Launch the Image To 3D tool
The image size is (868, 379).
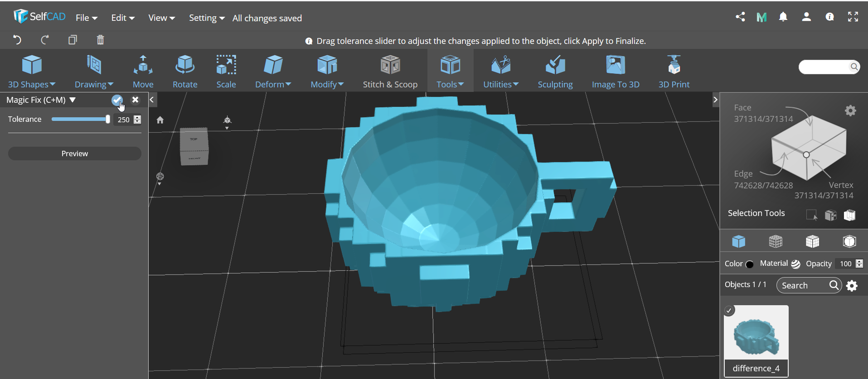[615, 72]
